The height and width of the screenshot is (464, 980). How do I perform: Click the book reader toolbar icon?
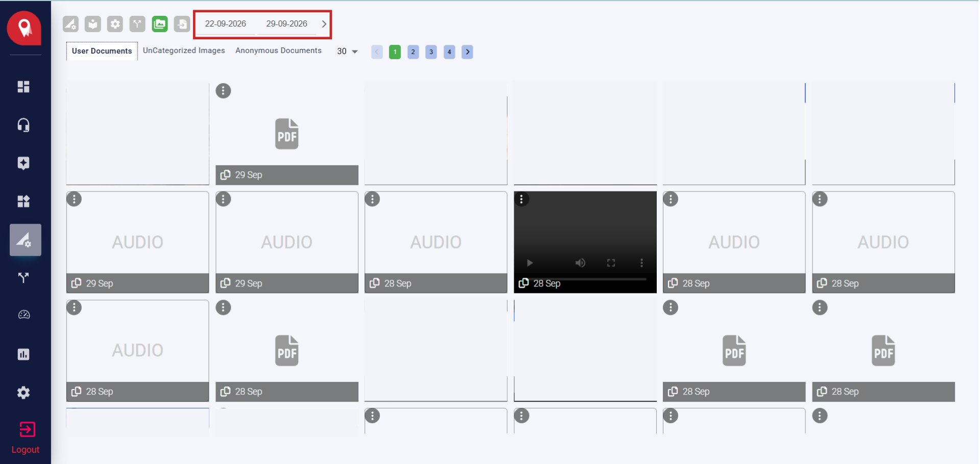(92, 24)
